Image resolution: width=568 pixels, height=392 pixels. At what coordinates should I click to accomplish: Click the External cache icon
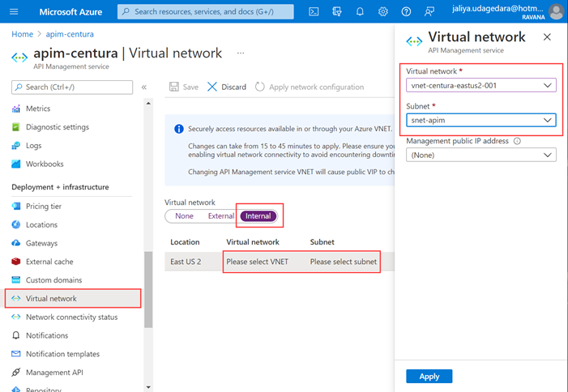(16, 262)
